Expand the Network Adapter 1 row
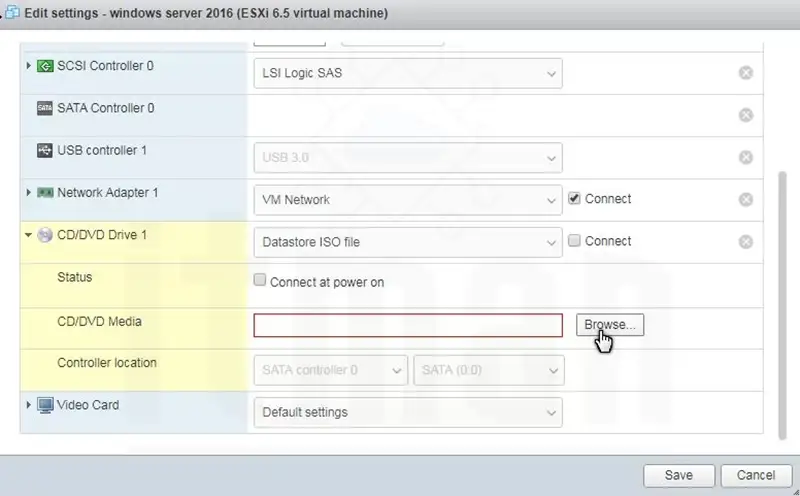The image size is (800, 496). tap(29, 192)
